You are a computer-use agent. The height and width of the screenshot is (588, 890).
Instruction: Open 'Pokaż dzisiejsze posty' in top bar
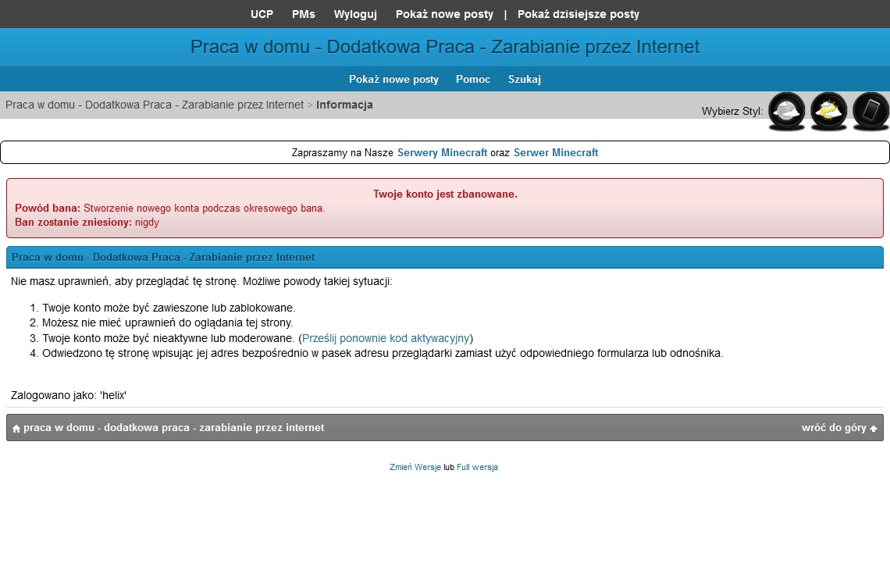(x=578, y=14)
